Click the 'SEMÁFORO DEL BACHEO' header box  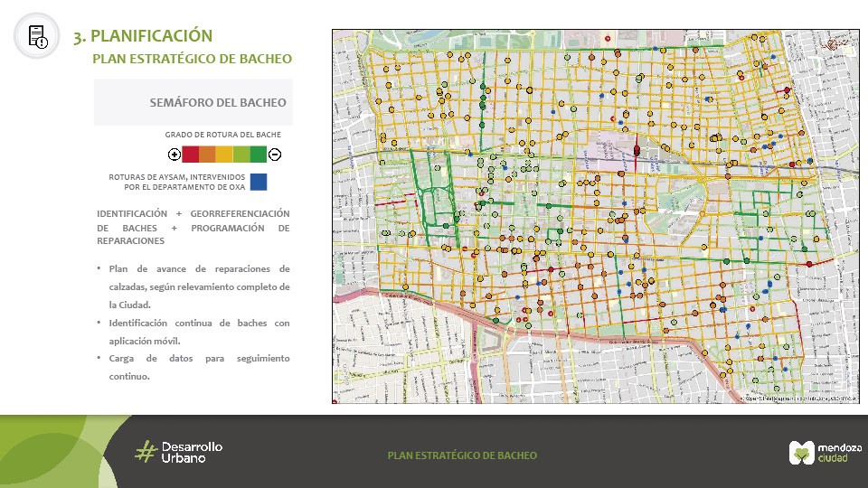coord(193,102)
